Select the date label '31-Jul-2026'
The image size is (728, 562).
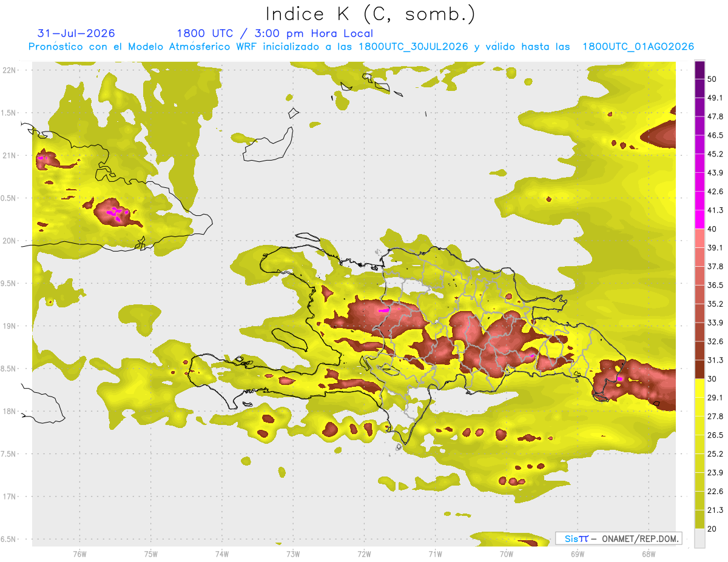[76, 33]
